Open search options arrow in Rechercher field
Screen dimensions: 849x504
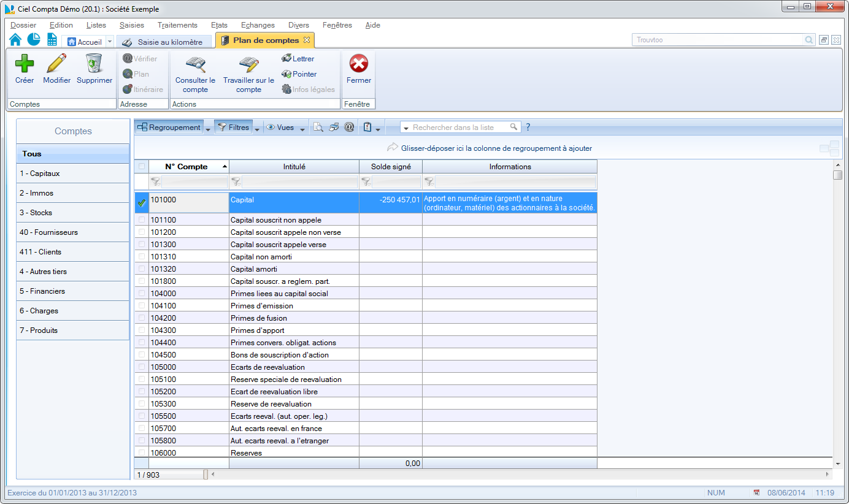(406, 128)
